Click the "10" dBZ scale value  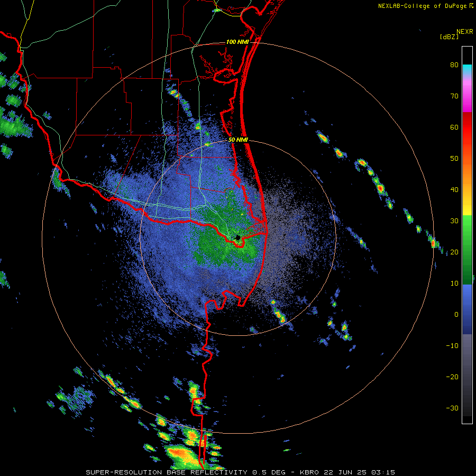454,283
